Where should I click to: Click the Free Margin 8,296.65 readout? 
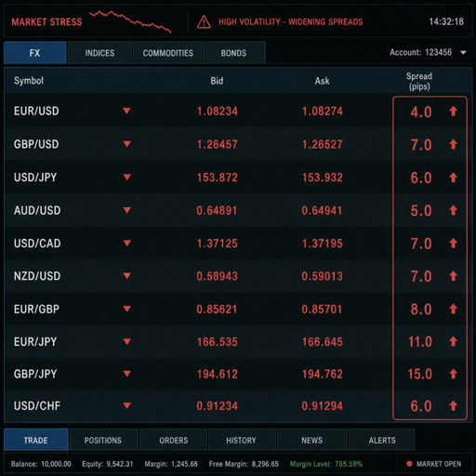tap(244, 464)
